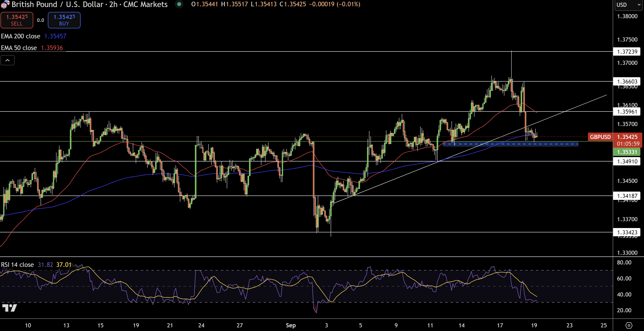Click the TradingView logo
The height and width of the screenshot is (331, 644).
point(9,308)
